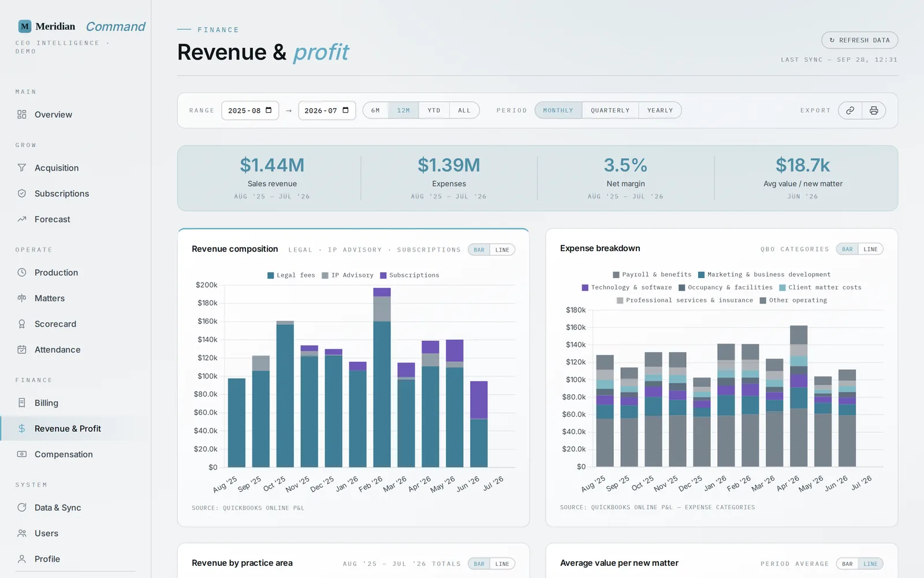Click the Matters scales icon

(22, 298)
